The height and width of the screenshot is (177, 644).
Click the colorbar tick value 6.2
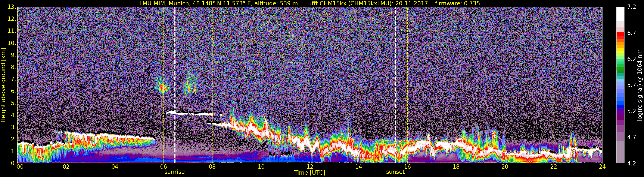632,59
